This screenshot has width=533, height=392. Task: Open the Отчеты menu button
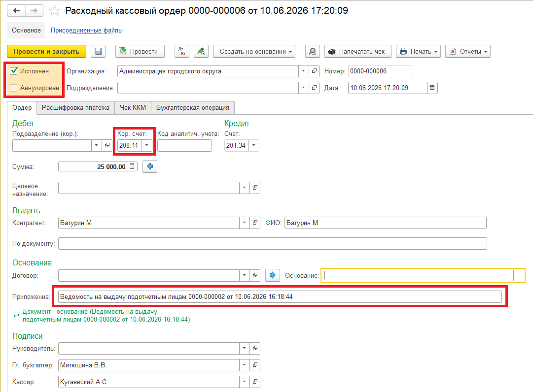468,51
